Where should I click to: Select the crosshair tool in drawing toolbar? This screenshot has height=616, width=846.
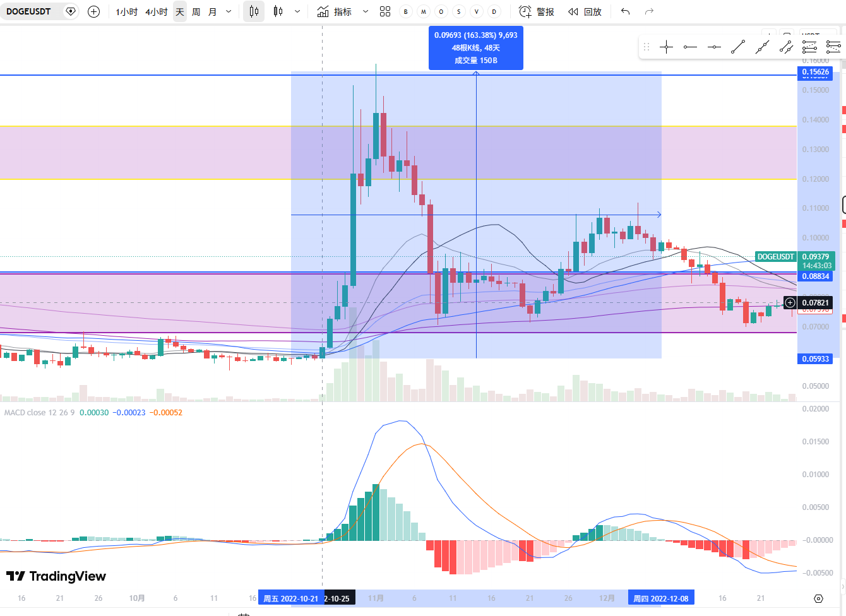point(666,47)
